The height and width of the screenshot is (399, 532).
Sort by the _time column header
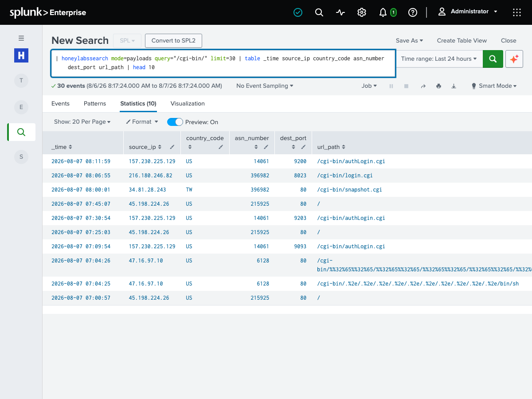tap(62, 147)
